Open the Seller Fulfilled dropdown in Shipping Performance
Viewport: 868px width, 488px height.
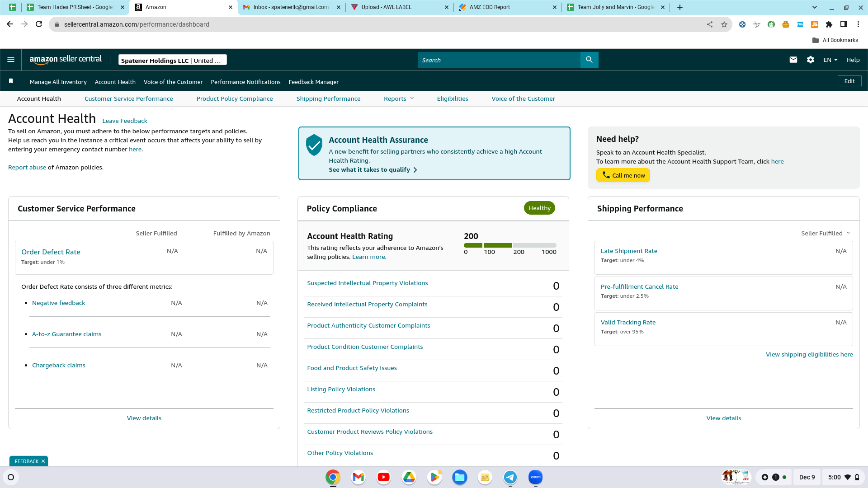click(826, 233)
